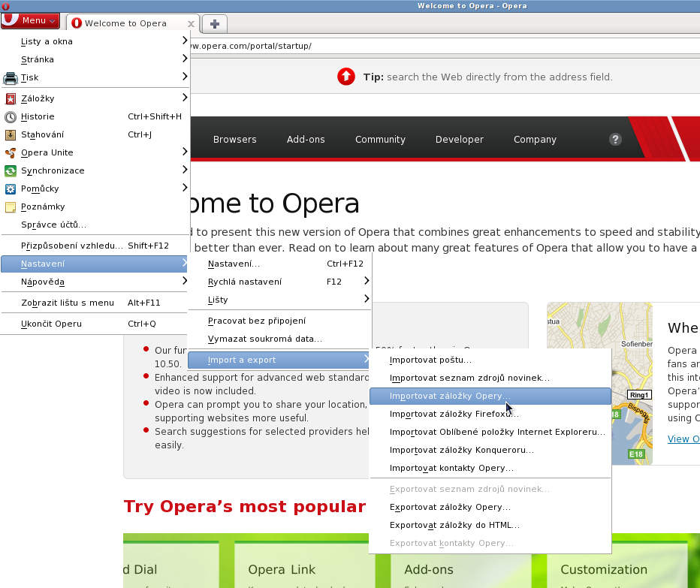Open the Browsers navigation link
Viewport: 700px width, 588px height.
click(x=235, y=139)
